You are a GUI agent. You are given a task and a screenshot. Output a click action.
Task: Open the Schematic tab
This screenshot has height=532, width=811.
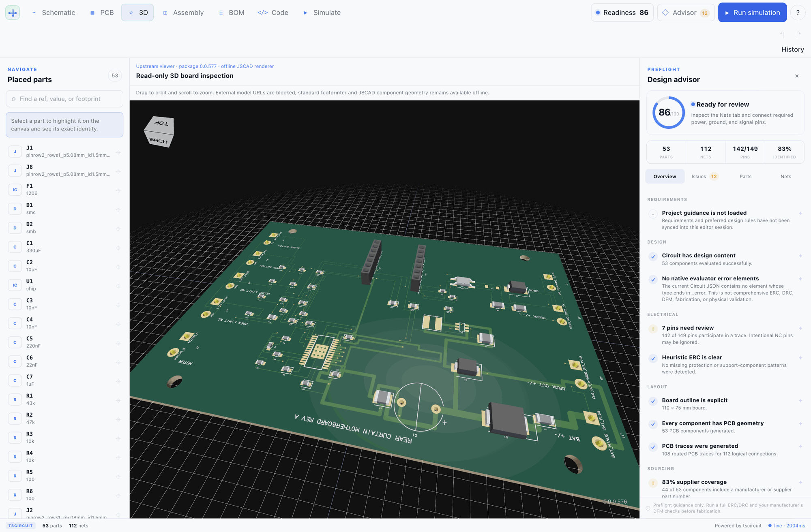[x=54, y=13]
